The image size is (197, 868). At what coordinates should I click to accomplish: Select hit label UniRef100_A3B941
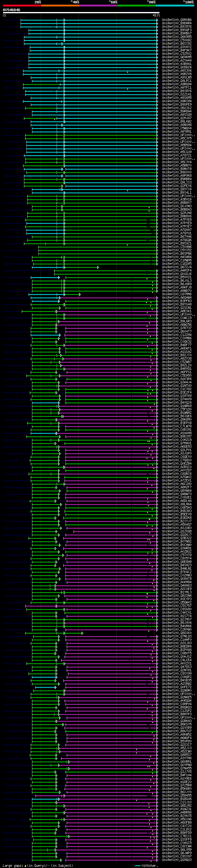pyautogui.click(x=177, y=64)
